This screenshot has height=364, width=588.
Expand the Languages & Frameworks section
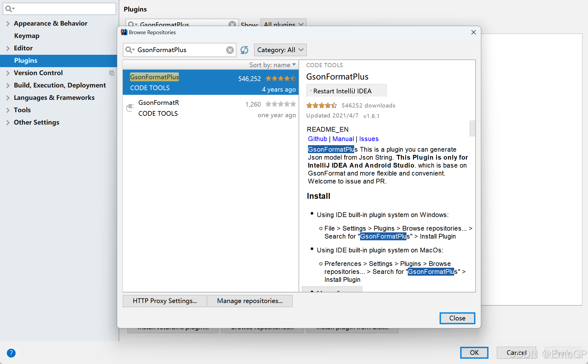click(x=8, y=98)
